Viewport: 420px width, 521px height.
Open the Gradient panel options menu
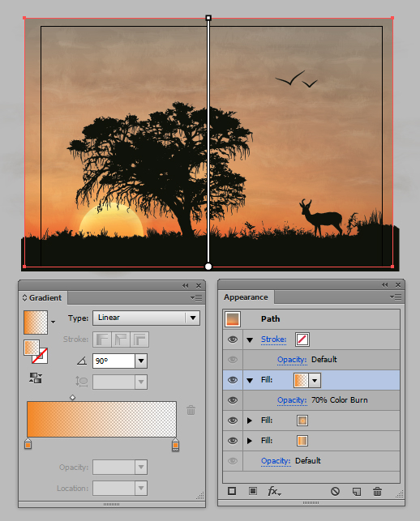[196, 297]
